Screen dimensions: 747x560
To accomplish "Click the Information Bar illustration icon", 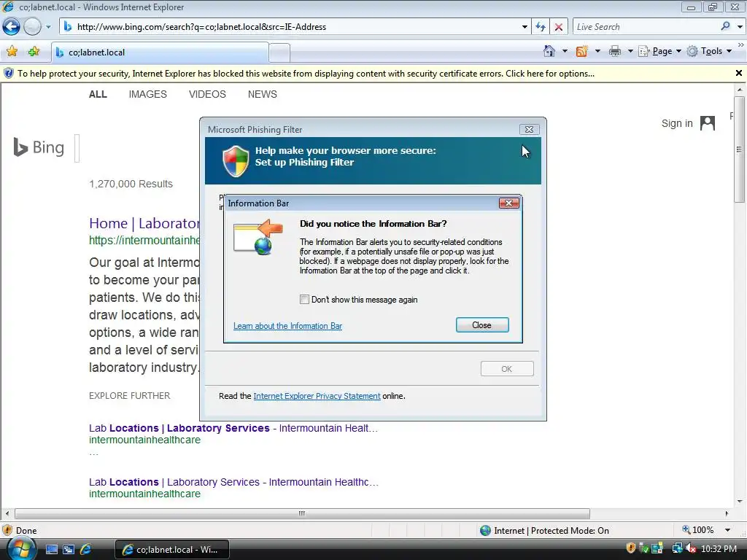I will 258,237.
